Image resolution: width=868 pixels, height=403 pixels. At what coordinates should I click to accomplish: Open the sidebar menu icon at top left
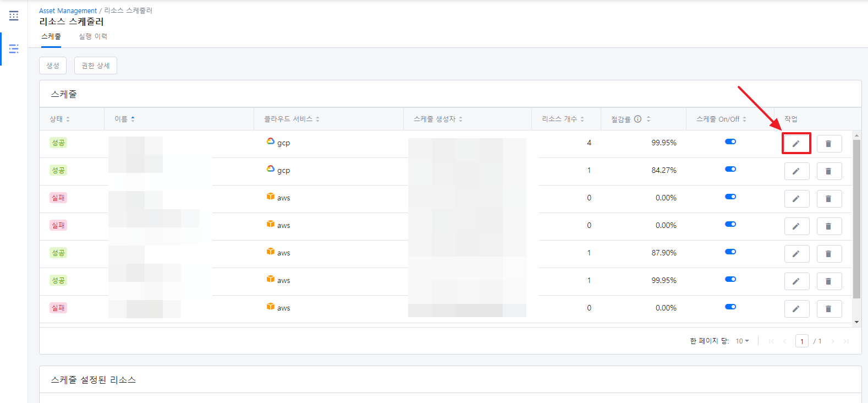[14, 16]
